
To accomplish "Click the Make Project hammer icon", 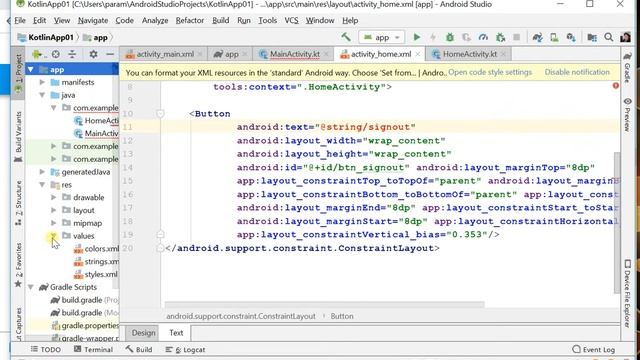I will tap(346, 37).
